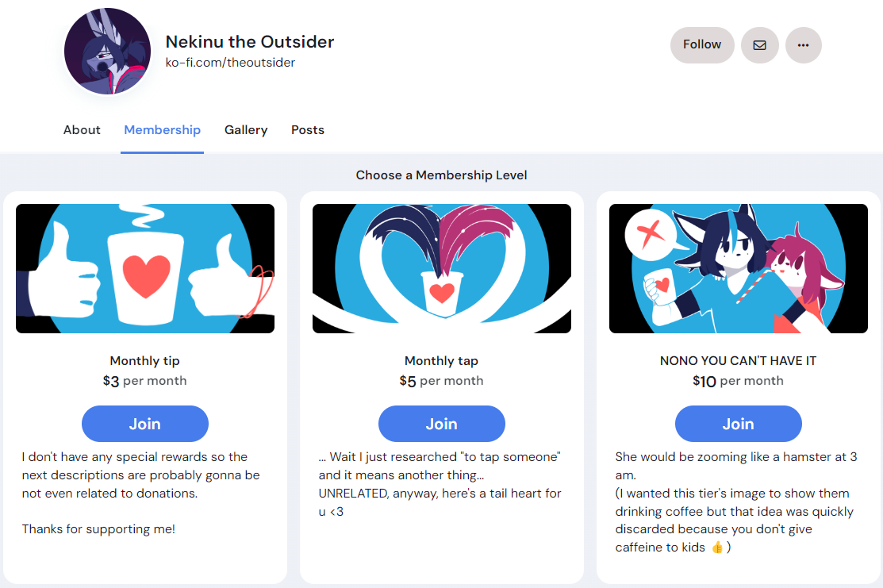
Task: Click the two characters tier image
Action: tap(739, 269)
